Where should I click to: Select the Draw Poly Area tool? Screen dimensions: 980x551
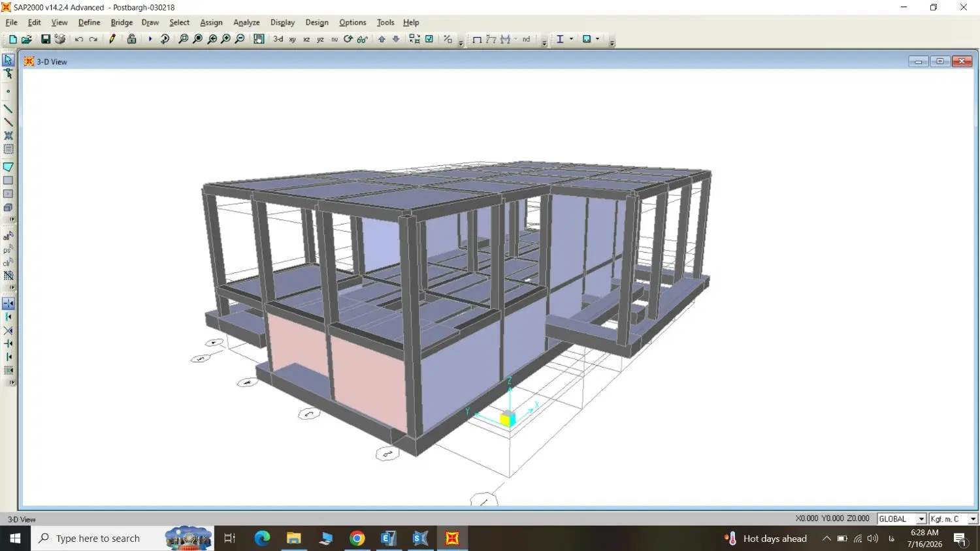(x=8, y=167)
